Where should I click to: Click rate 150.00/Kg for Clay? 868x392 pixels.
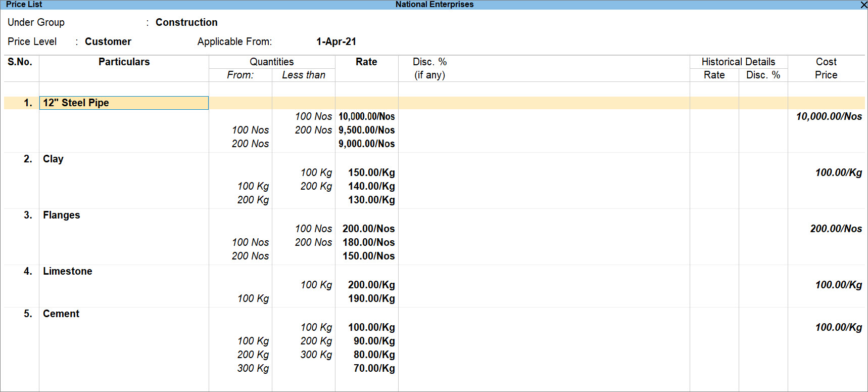(371, 172)
